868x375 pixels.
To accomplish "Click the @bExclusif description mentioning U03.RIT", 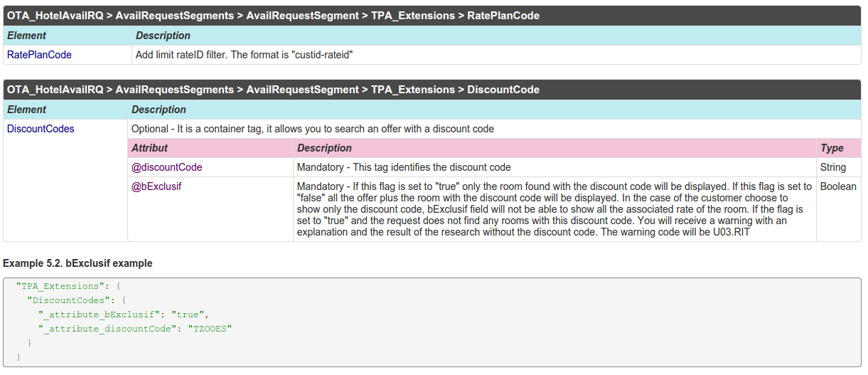I will click(554, 209).
